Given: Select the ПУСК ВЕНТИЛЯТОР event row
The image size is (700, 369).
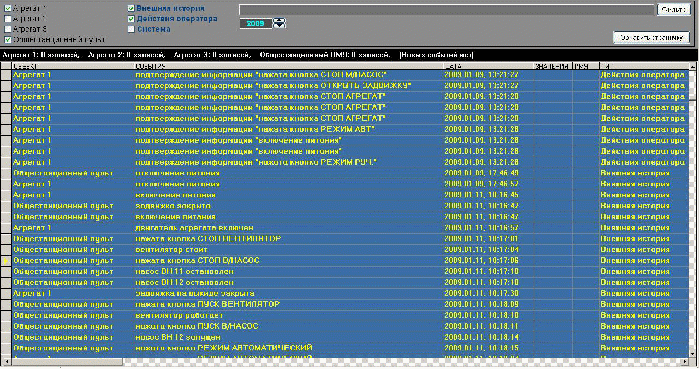Looking at the screenshot, I should pos(350,304).
